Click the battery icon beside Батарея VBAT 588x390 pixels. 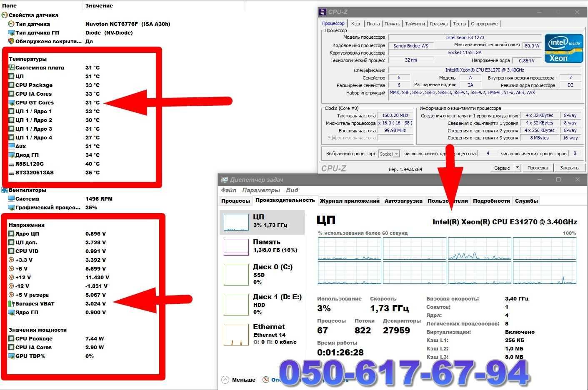(x=11, y=303)
